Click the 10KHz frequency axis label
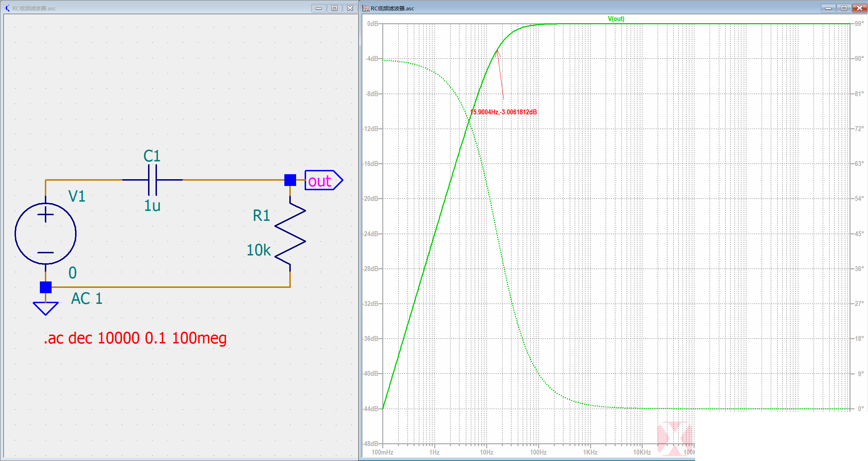This screenshot has height=461, width=868. pyautogui.click(x=642, y=452)
